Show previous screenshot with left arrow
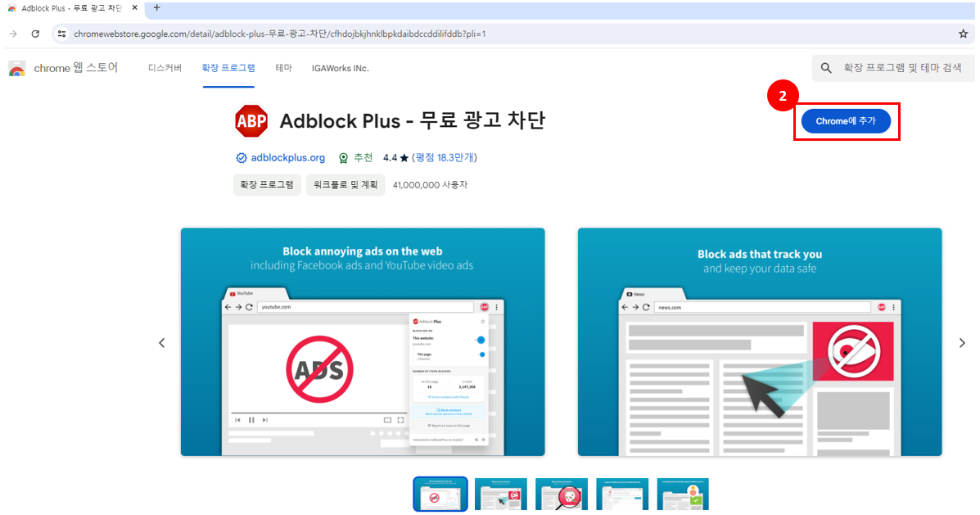Screen dimensions: 980x515 pos(162,342)
